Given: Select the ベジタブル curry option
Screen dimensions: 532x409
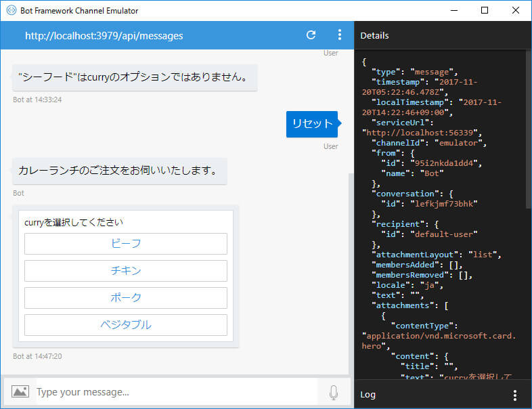Looking at the screenshot, I should click(126, 325).
